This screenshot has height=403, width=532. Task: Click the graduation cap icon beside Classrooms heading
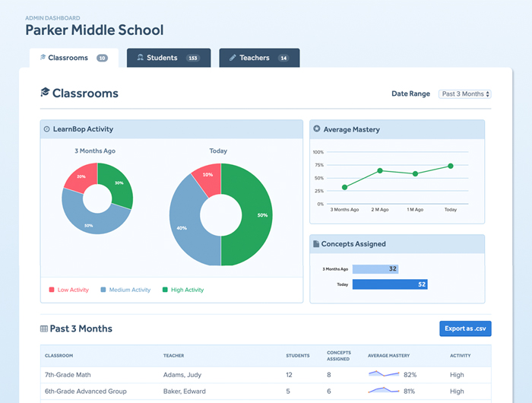(x=45, y=92)
